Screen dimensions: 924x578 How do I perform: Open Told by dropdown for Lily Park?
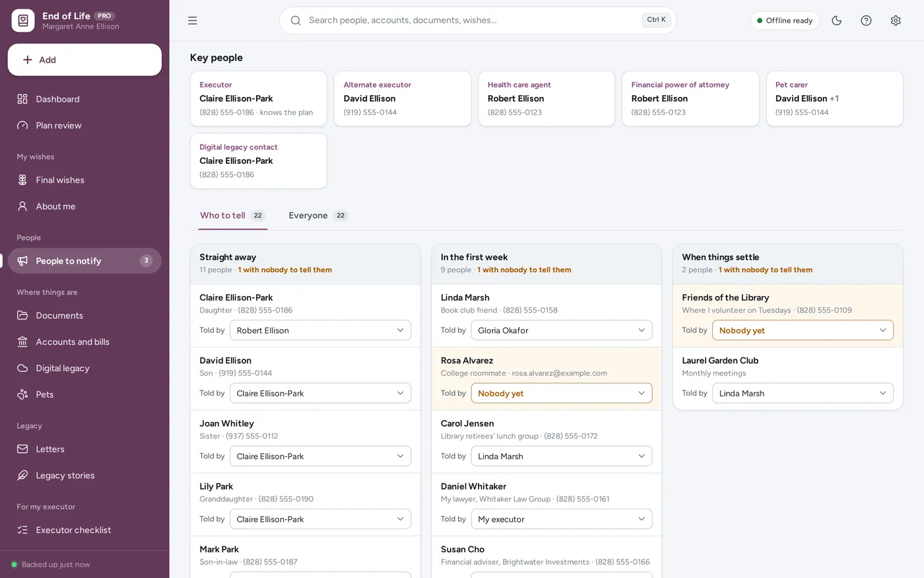(x=320, y=519)
